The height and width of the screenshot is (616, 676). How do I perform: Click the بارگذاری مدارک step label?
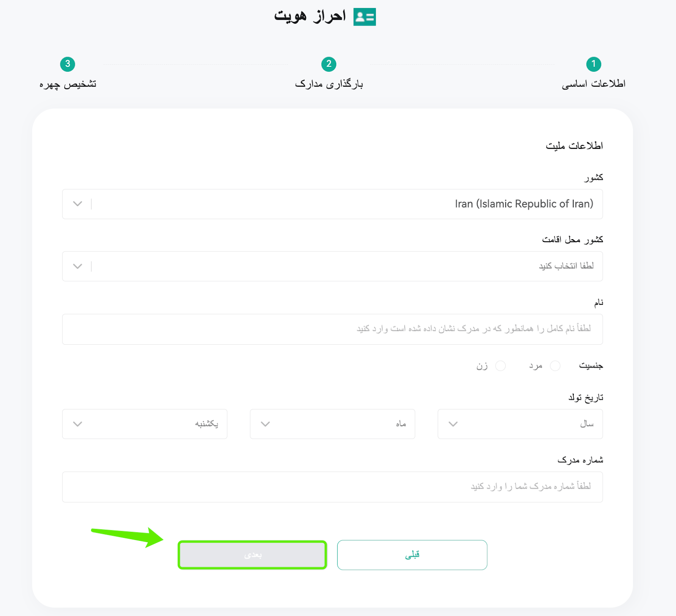coord(329,84)
